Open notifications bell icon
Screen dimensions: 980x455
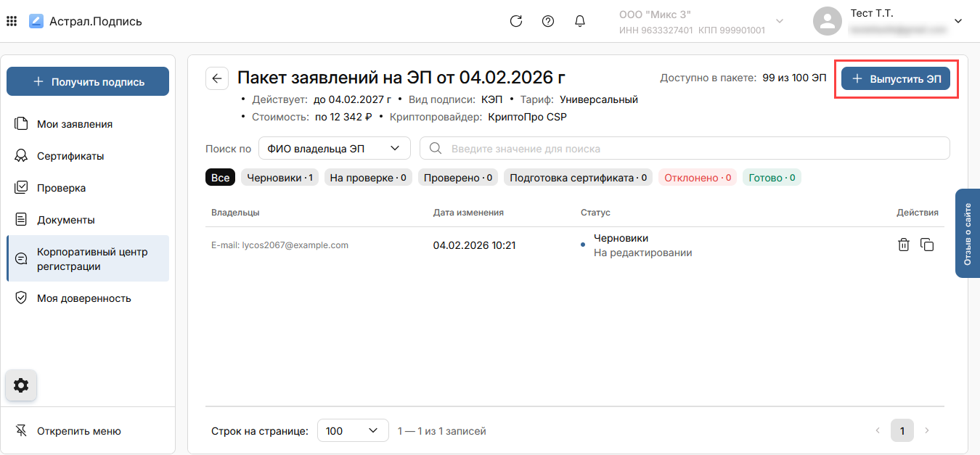(580, 21)
